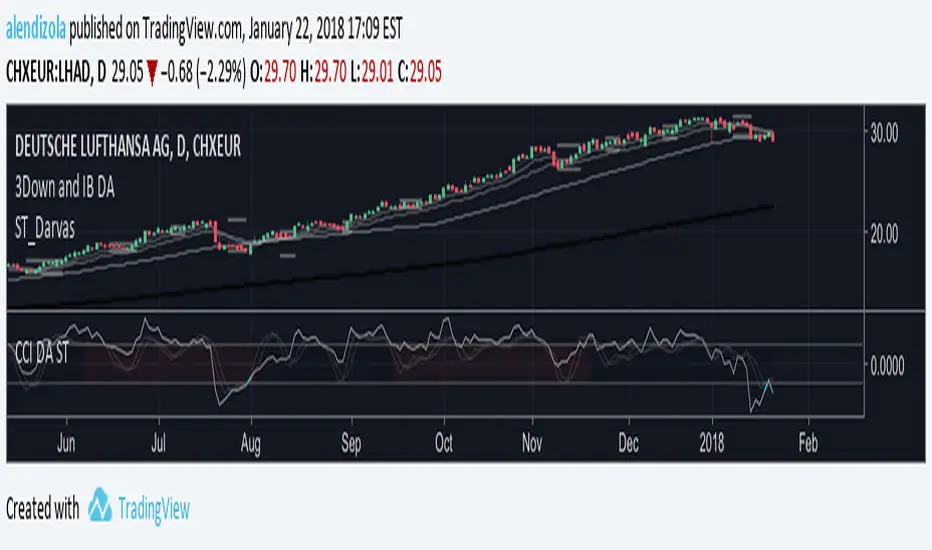Viewport: 932px width, 550px height.
Task: Click the Jul label on time axis
Action: tap(158, 443)
